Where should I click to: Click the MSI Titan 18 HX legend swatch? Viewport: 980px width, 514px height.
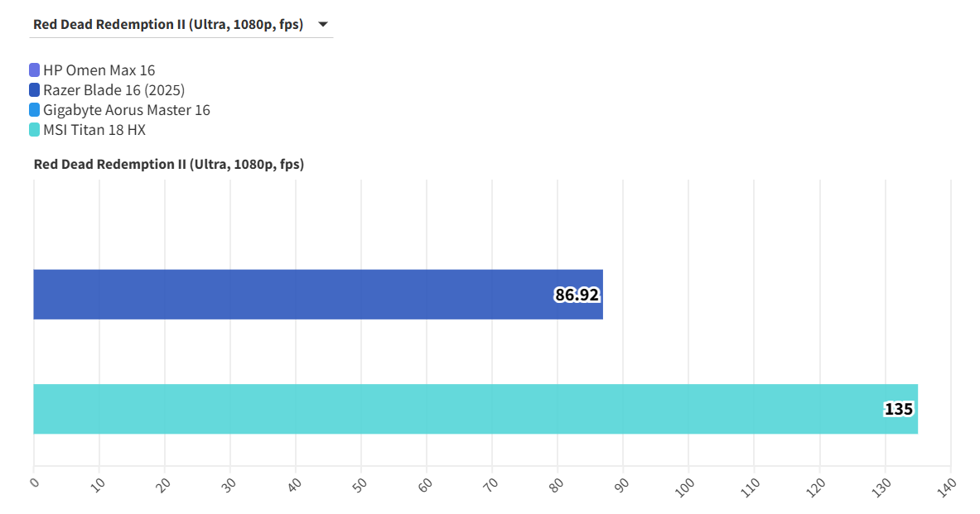(35, 130)
